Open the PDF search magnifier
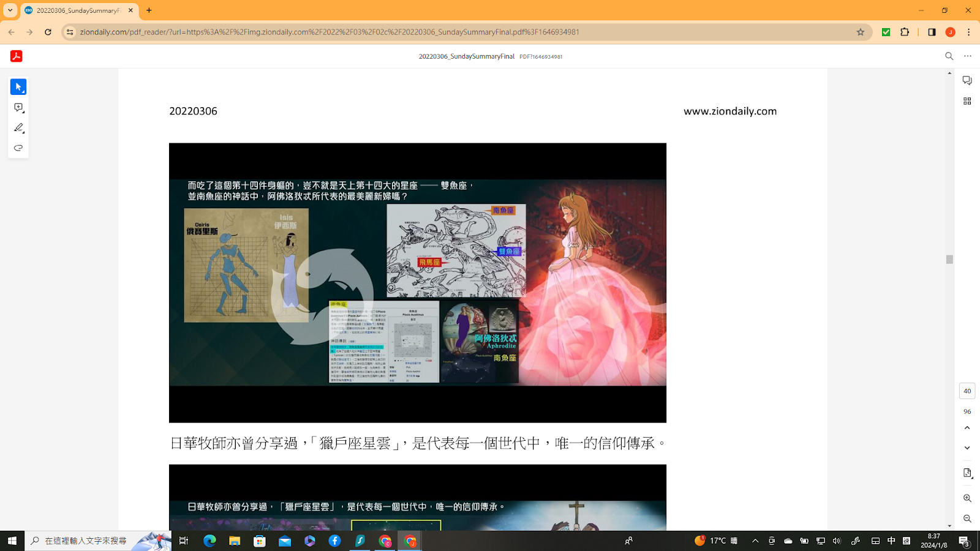 tap(949, 56)
